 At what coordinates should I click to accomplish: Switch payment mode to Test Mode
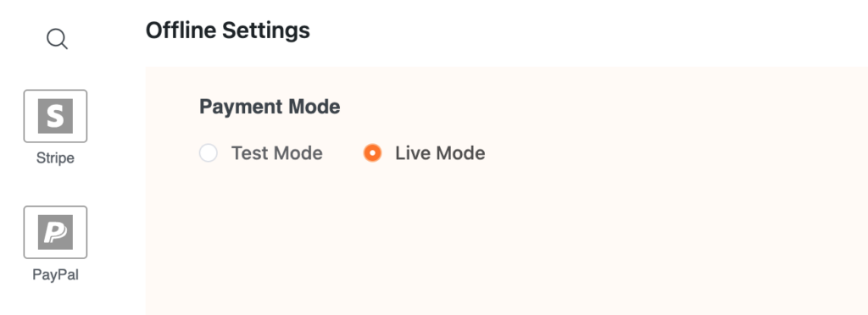[209, 153]
